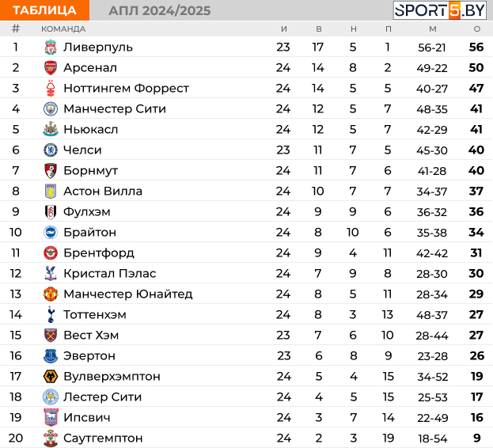Image resolution: width=493 pixels, height=448 pixels.
Task: Click the Liverpool club crest icon
Action: 51,47
